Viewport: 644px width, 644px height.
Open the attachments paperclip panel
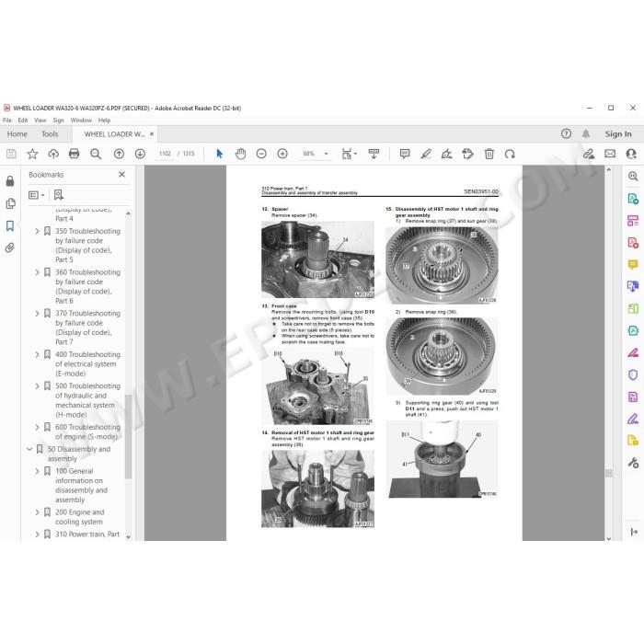click(x=10, y=247)
